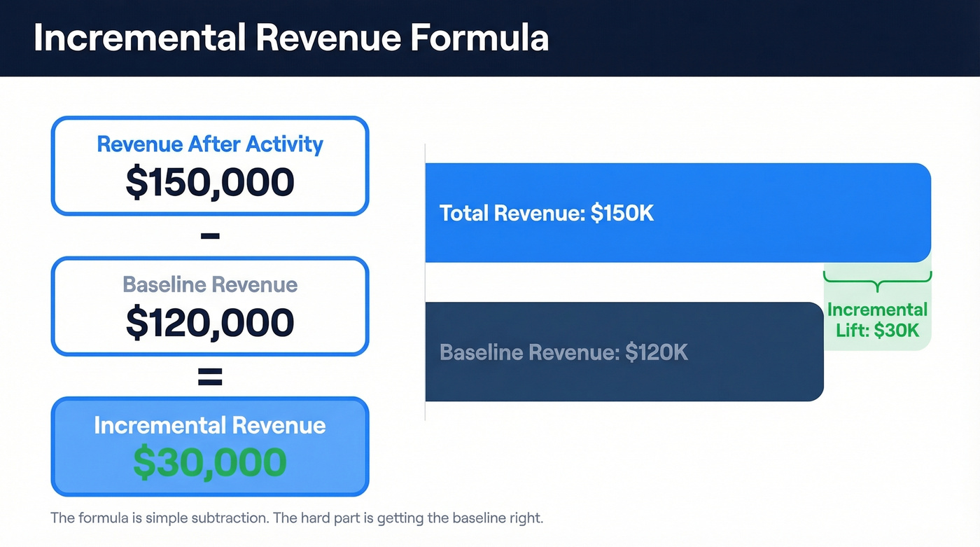Click the chart axis line
Image resolution: width=980 pixels, height=547 pixels.
point(425,280)
